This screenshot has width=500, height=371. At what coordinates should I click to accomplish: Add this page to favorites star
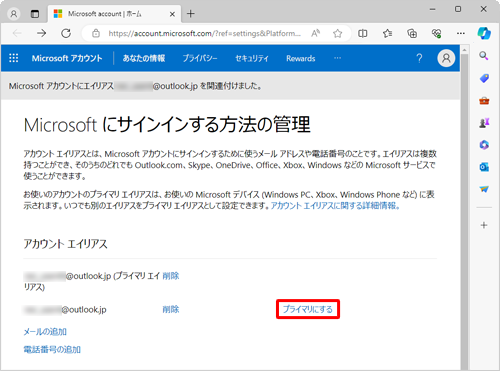337,33
